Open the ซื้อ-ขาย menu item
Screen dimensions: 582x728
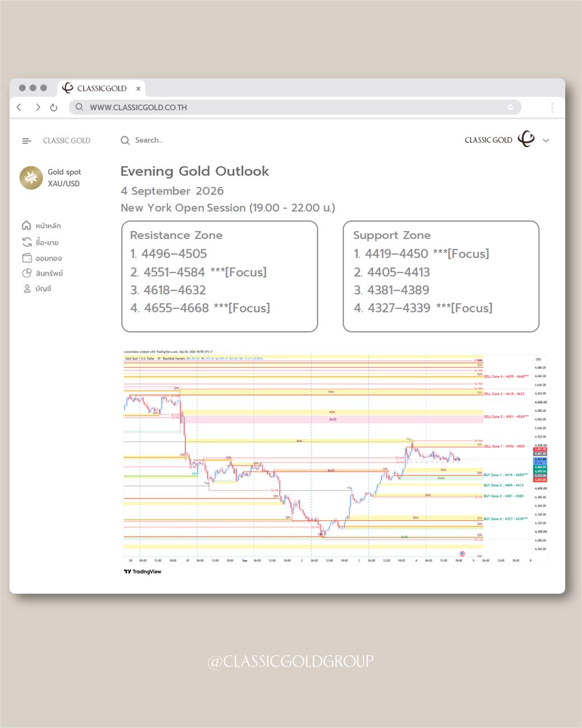40,242
